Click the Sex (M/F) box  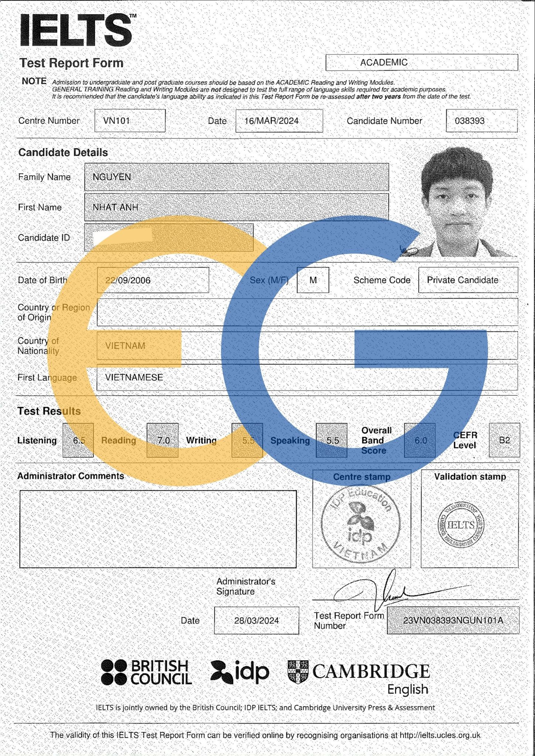pos(313,280)
